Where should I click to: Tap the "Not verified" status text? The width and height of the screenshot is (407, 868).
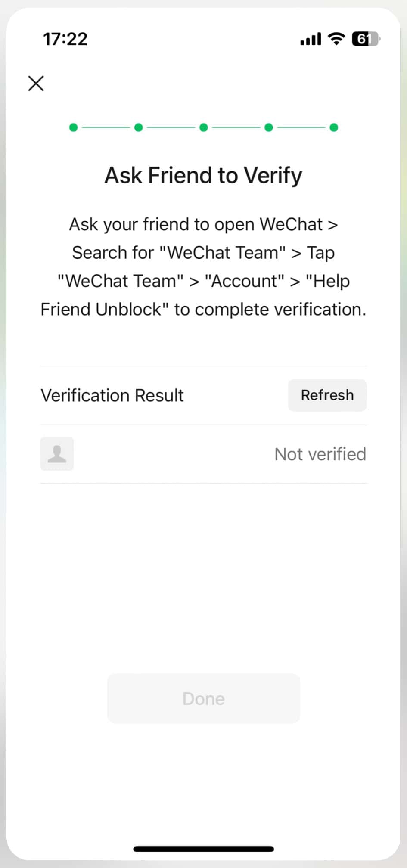coord(320,454)
